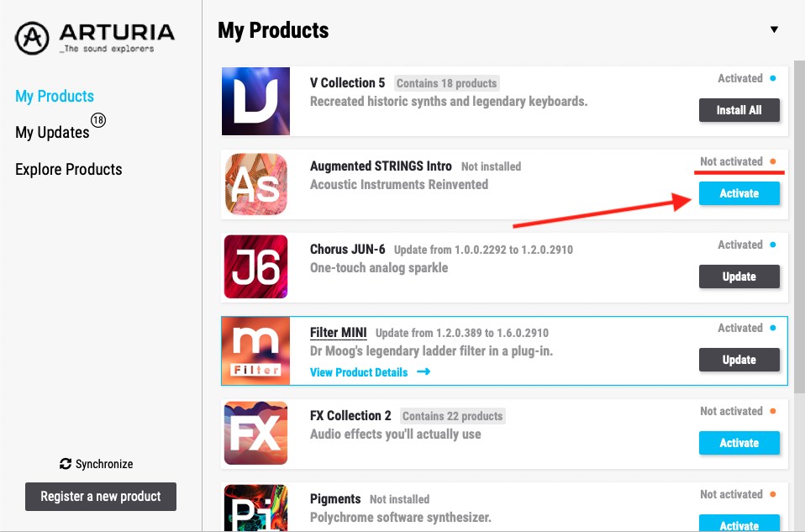Click the Pigments product icon

tap(255, 508)
